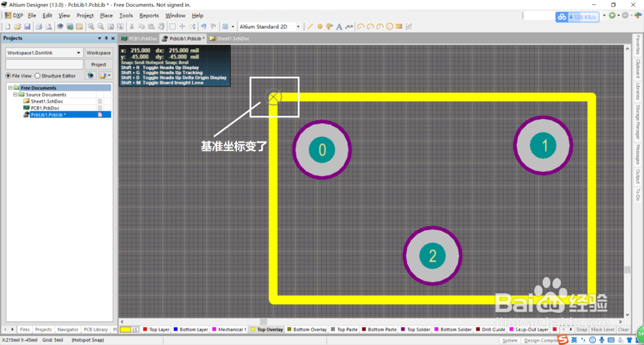Click the first Place Arc tool icon
The width and height of the screenshot is (644, 345).
pos(361,26)
